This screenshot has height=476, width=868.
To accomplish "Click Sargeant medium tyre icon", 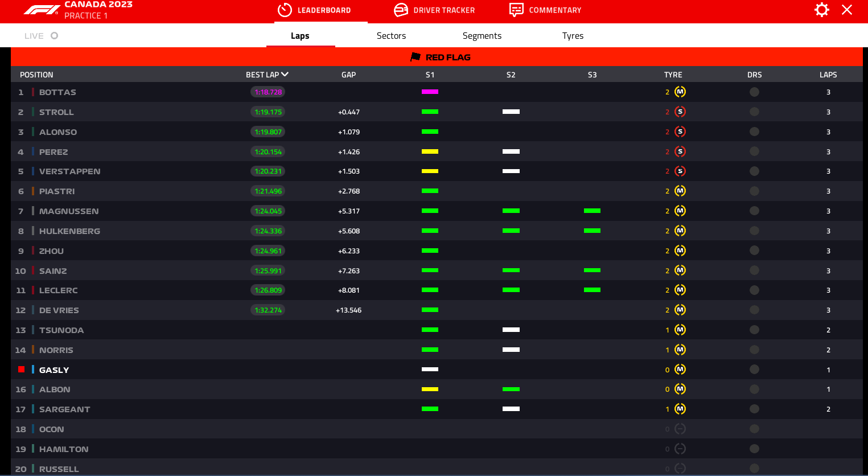I will [x=680, y=409].
